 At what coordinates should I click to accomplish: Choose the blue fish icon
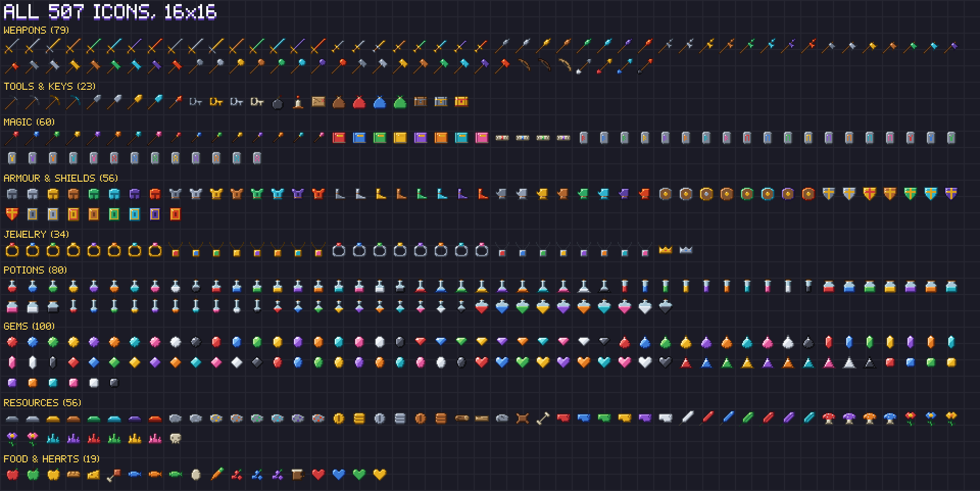tap(135, 475)
